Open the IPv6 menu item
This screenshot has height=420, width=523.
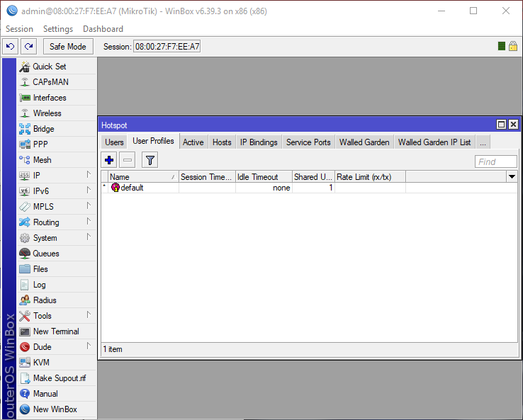point(57,191)
